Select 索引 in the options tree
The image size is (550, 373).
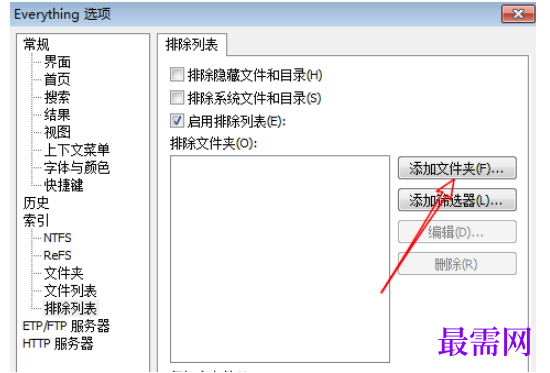tap(36, 220)
